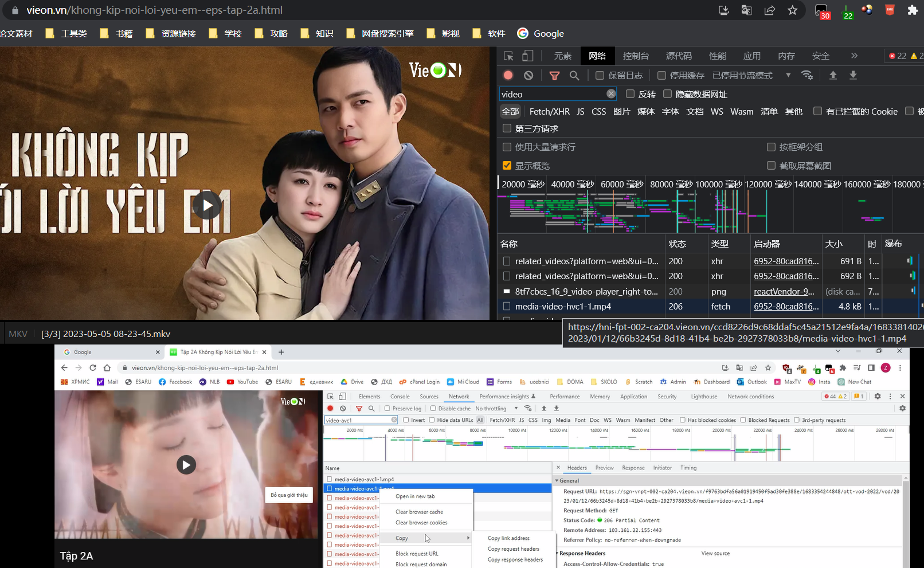Open the English DevTools three-dot menu
This screenshot has width=924, height=568.
(890, 396)
